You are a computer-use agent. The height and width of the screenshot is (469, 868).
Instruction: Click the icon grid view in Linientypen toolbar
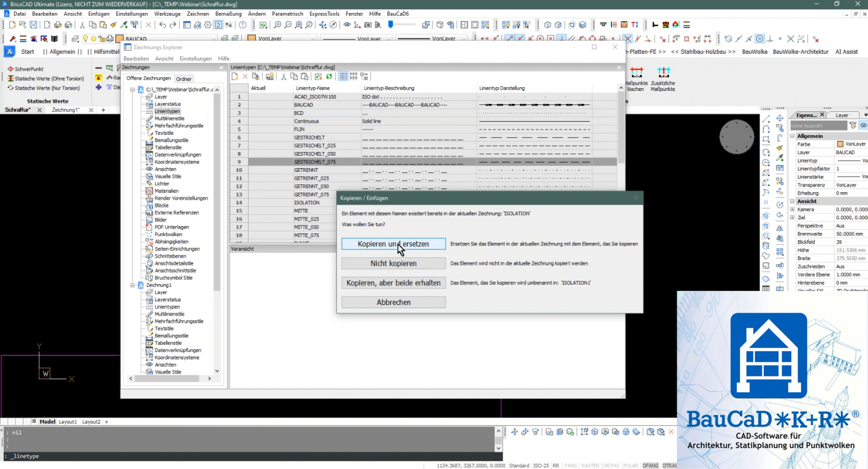[354, 76]
